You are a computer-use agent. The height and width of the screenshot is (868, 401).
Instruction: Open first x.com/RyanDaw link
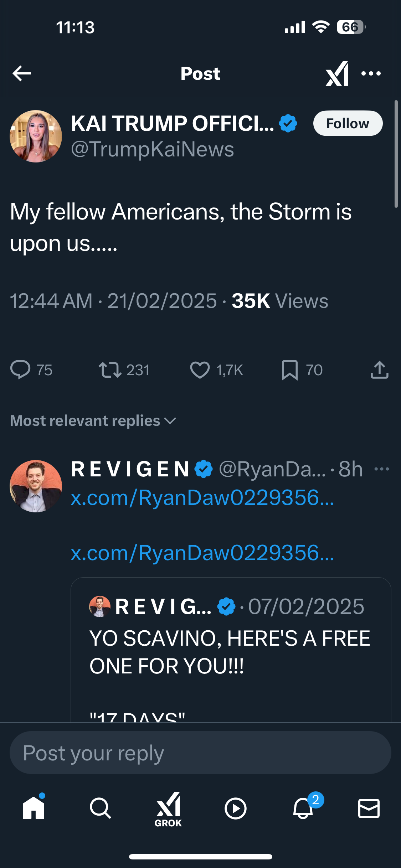[x=202, y=497]
